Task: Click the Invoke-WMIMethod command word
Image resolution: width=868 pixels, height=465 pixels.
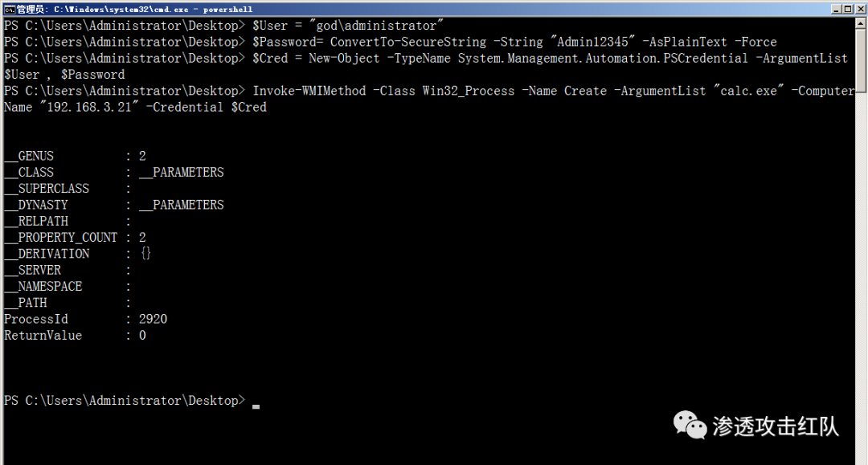Action: point(309,91)
